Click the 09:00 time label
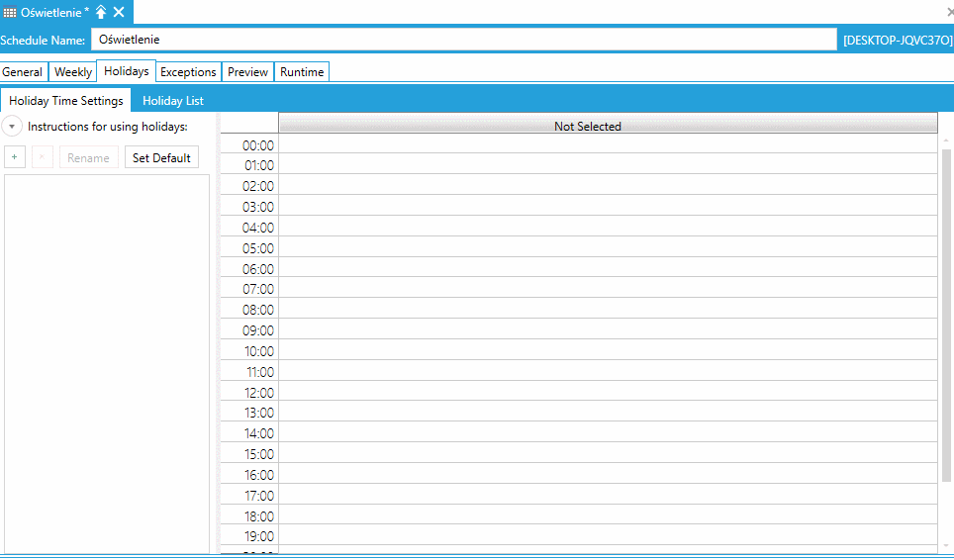The image size is (954, 560). (258, 330)
